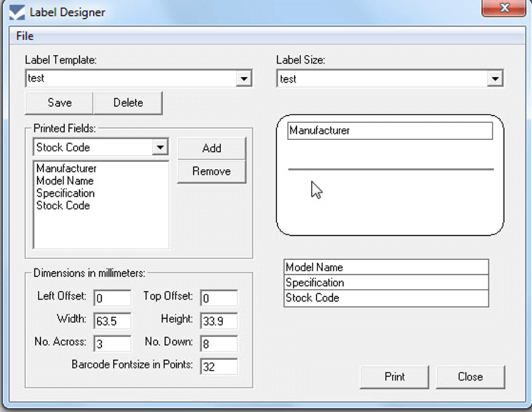The width and height of the screenshot is (532, 412).
Task: Expand the Label Template dropdown arrow
Action: tap(244, 79)
